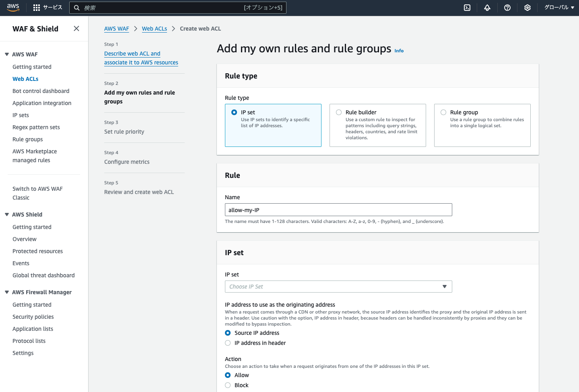Collapse the AWS WAF section
This screenshot has width=579, height=392.
point(7,54)
